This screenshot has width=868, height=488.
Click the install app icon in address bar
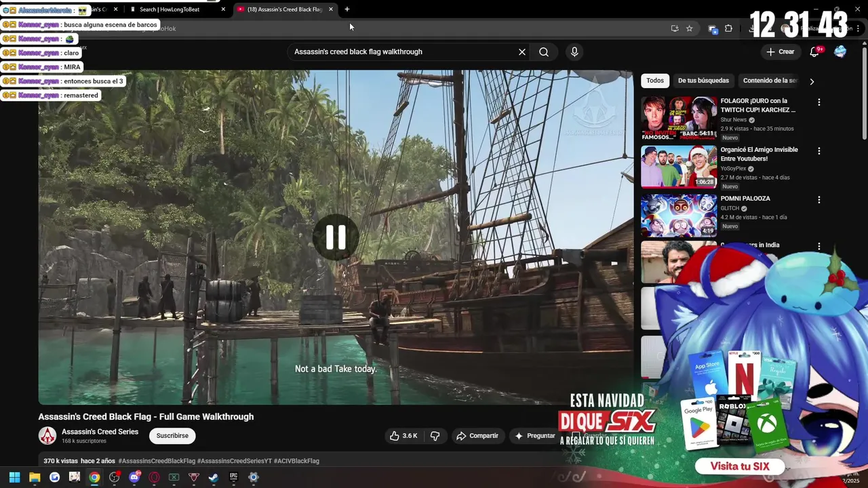click(x=674, y=28)
